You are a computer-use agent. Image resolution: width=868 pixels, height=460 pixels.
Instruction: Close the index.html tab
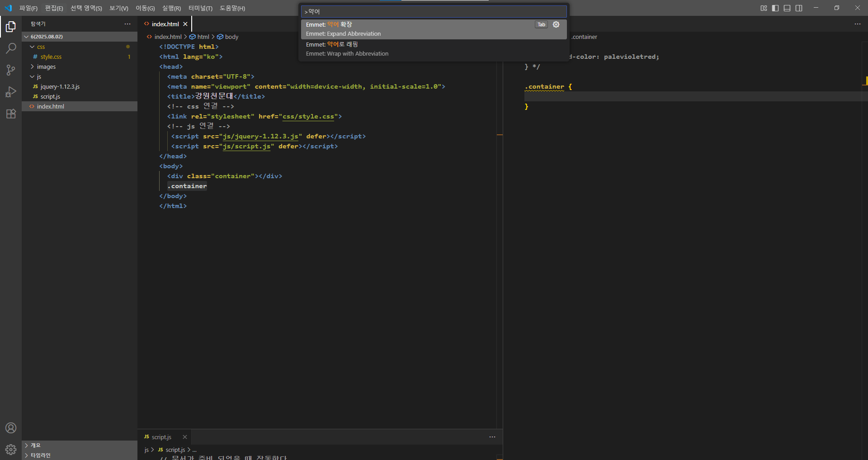click(x=185, y=24)
